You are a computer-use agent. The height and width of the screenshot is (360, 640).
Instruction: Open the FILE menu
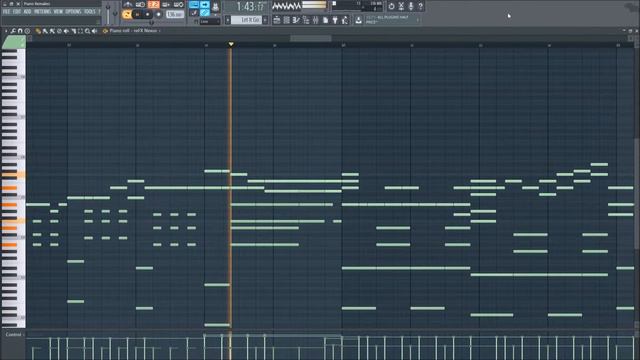tap(6, 12)
